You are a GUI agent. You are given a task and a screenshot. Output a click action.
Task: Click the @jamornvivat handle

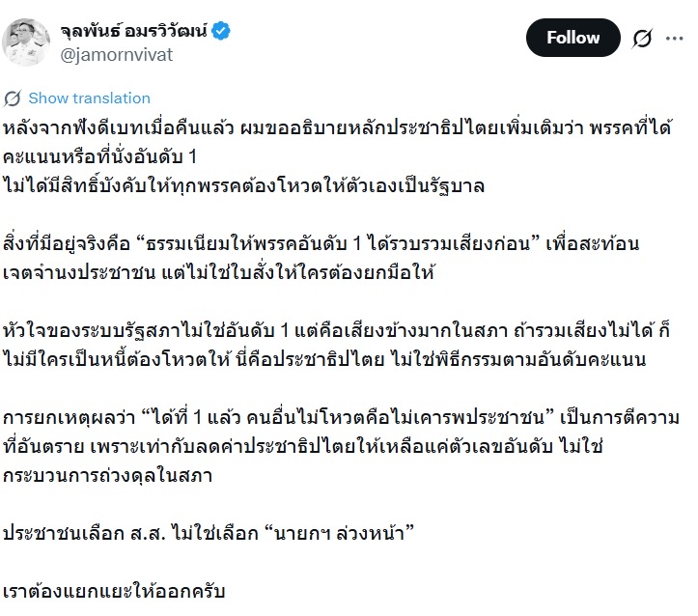(117, 55)
